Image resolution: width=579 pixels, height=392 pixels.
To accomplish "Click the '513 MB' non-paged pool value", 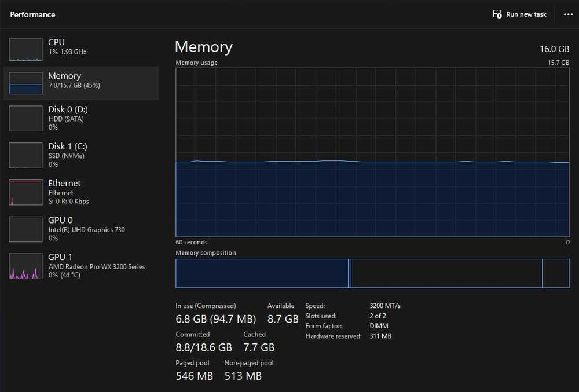I will pos(243,376).
